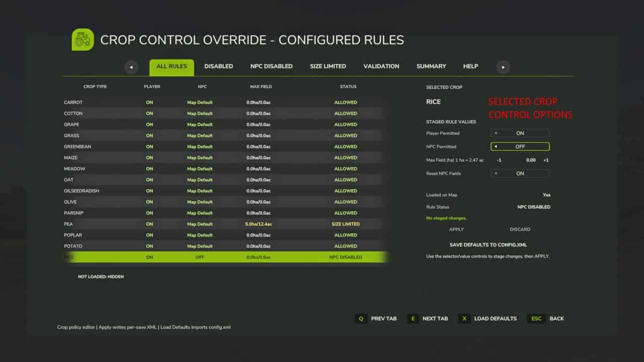Click the MAX FIELD column header
The height and width of the screenshot is (362, 644).
[x=261, y=87]
